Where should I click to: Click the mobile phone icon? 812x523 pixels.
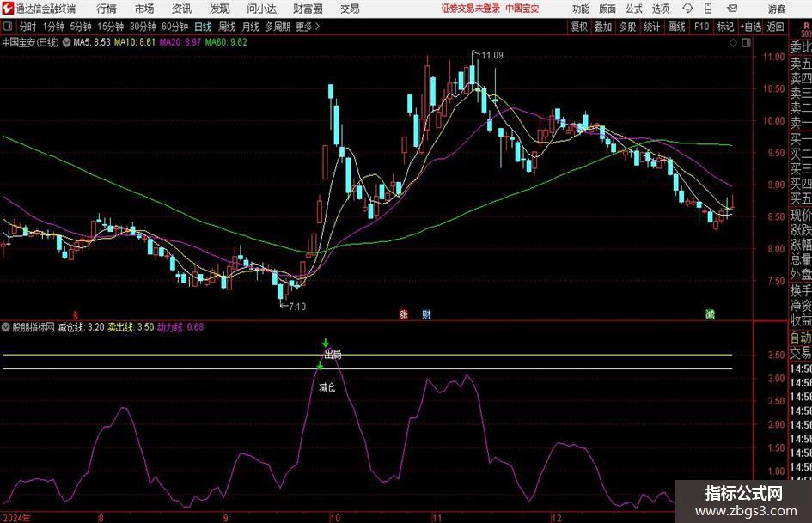pos(708,9)
